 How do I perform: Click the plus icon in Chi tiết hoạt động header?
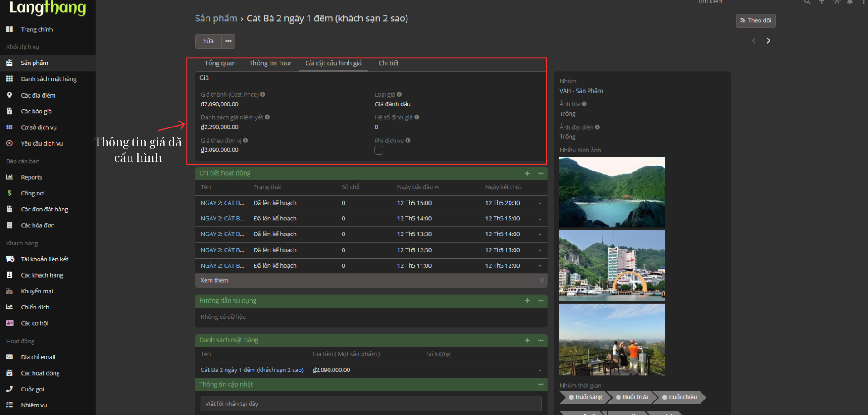tap(527, 173)
